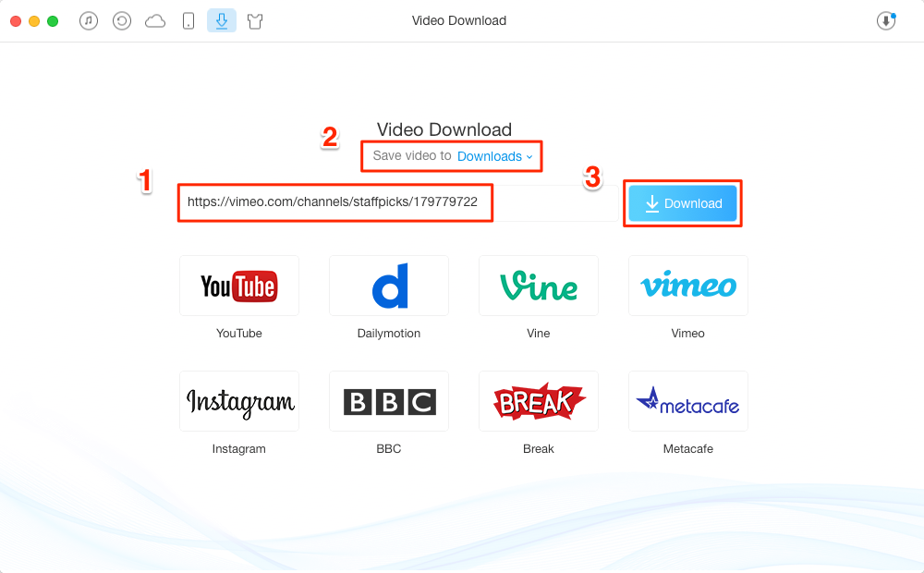This screenshot has height=573, width=924.
Task: Click the green fullscreen window button
Action: click(53, 21)
